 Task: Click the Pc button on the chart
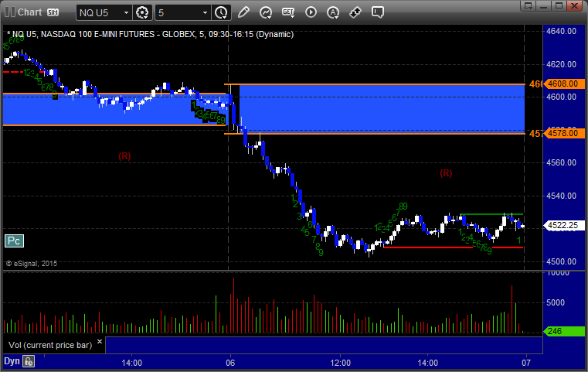tap(14, 241)
